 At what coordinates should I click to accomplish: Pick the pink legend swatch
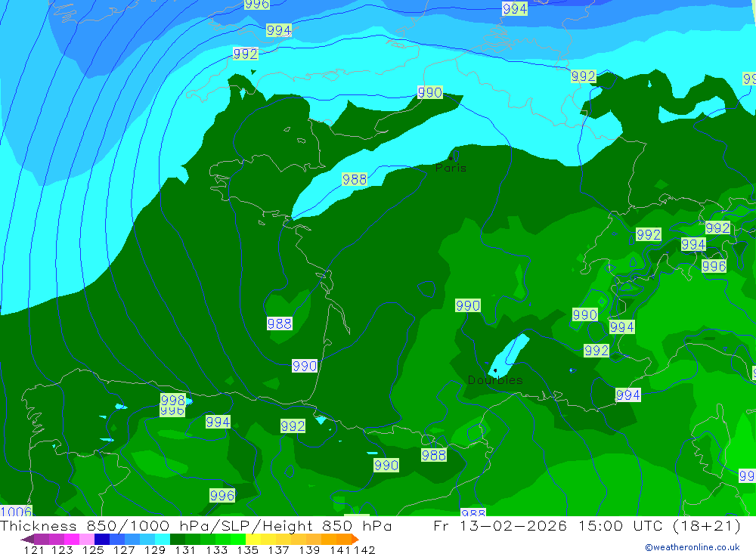click(87, 539)
